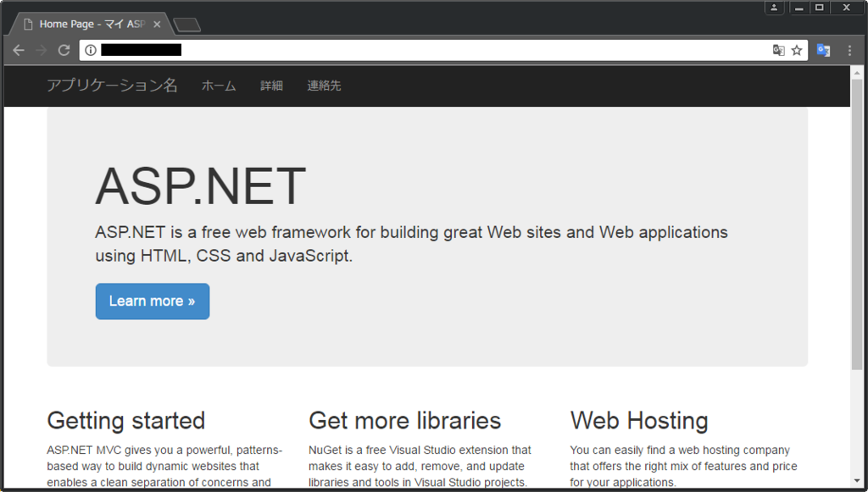Image resolution: width=868 pixels, height=492 pixels.
Task: Click the Learn more » button
Action: click(x=153, y=301)
